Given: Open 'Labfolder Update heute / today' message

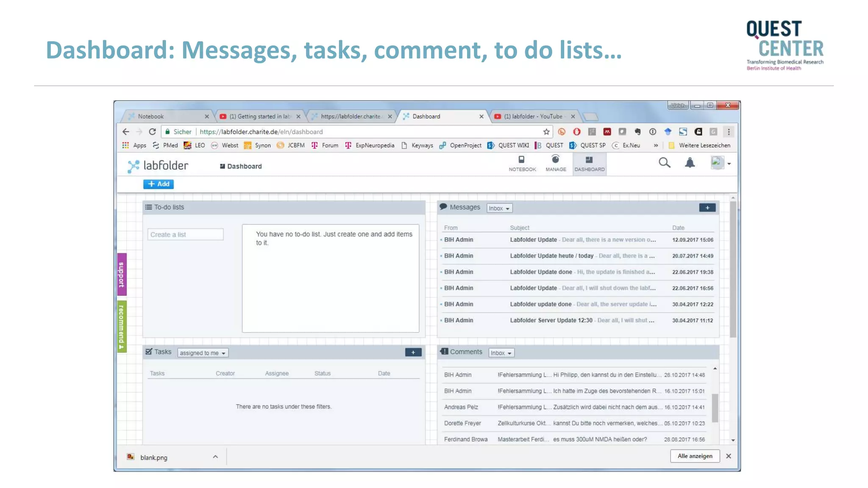Looking at the screenshot, I should click(x=577, y=256).
